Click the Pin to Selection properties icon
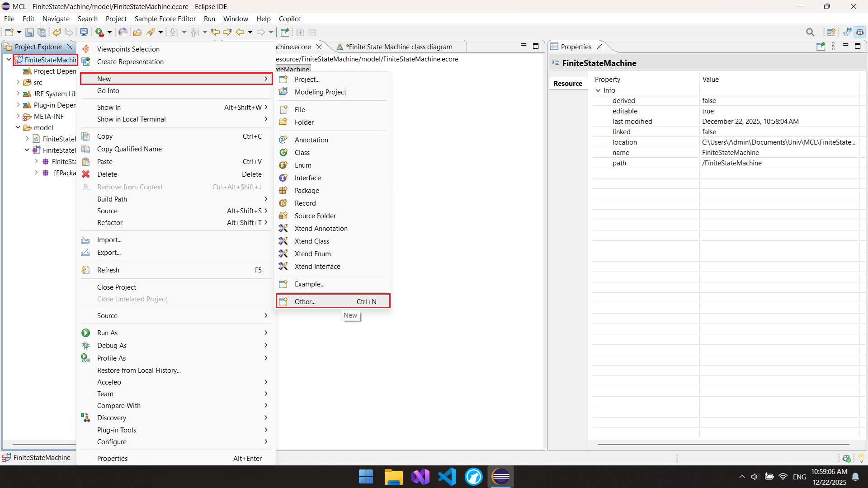The width and height of the screenshot is (868, 488). coord(821,47)
